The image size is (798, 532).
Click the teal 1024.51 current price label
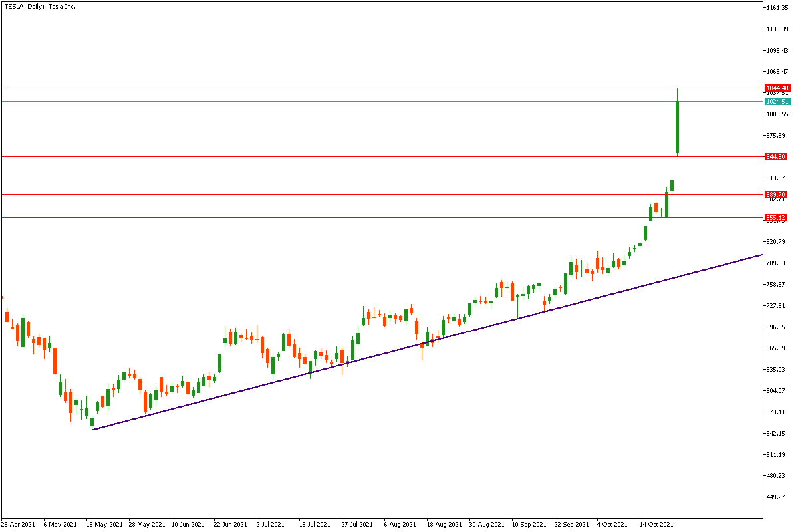(777, 102)
